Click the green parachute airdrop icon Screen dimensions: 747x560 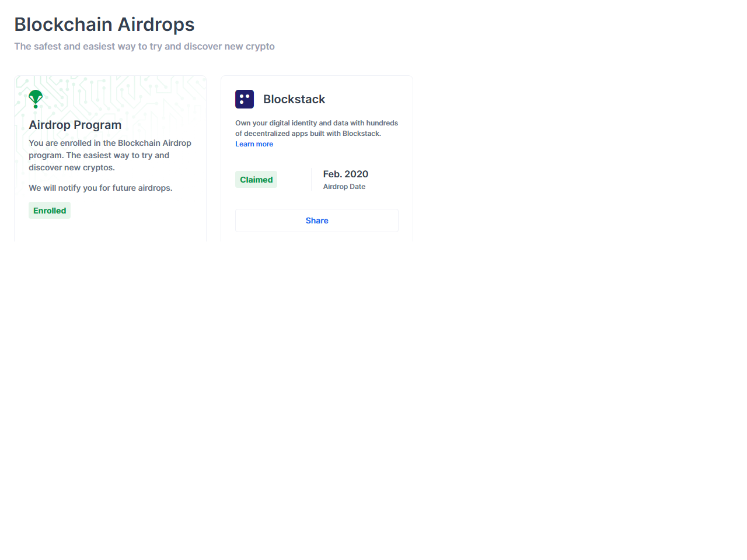[x=36, y=99]
